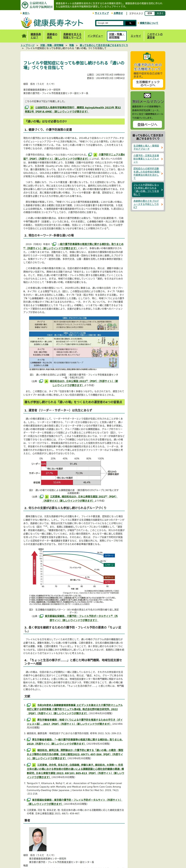The width and height of the screenshot is (186, 868).
Task: Click 登録ページへ button
Action: pos(147,124)
